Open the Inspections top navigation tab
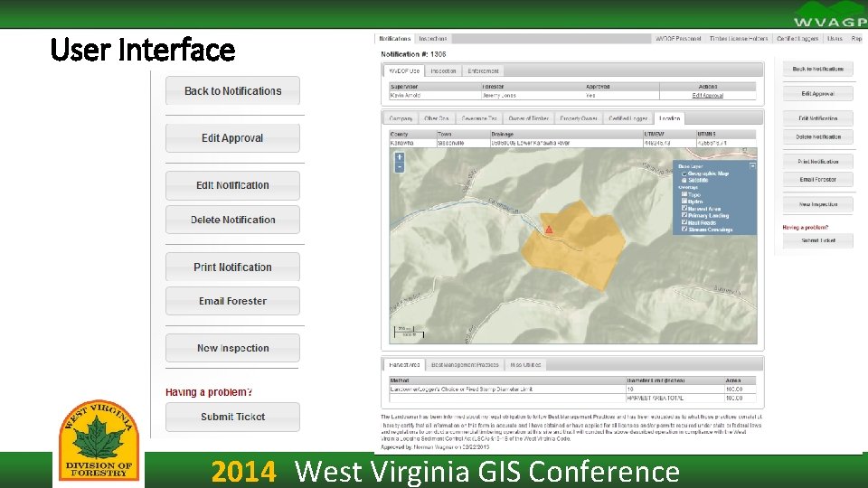The height and width of the screenshot is (488, 868). coord(432,39)
